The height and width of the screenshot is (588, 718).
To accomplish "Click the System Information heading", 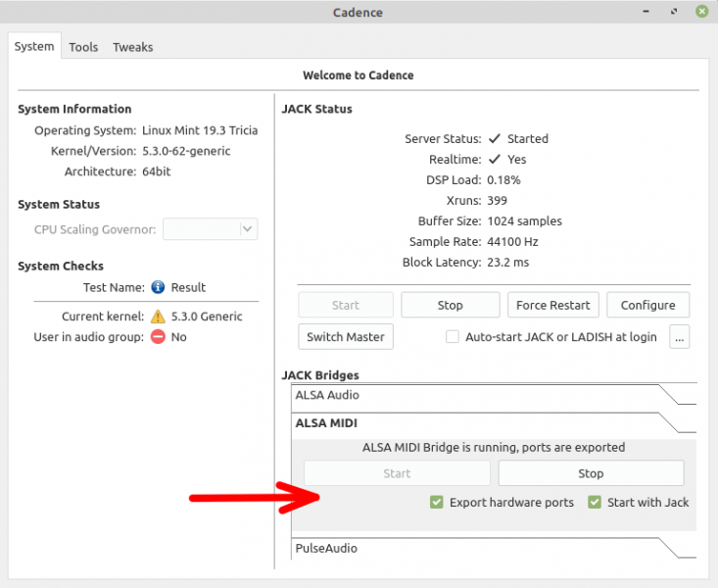I will (74, 109).
